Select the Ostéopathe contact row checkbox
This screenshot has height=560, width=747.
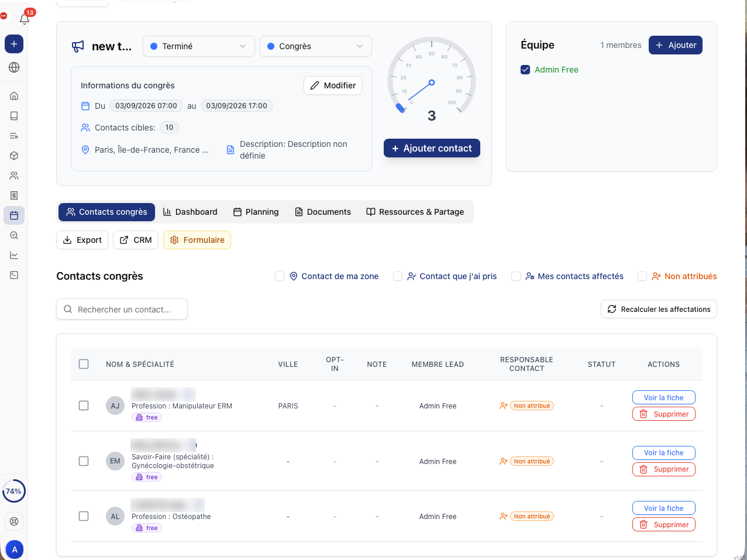point(84,516)
